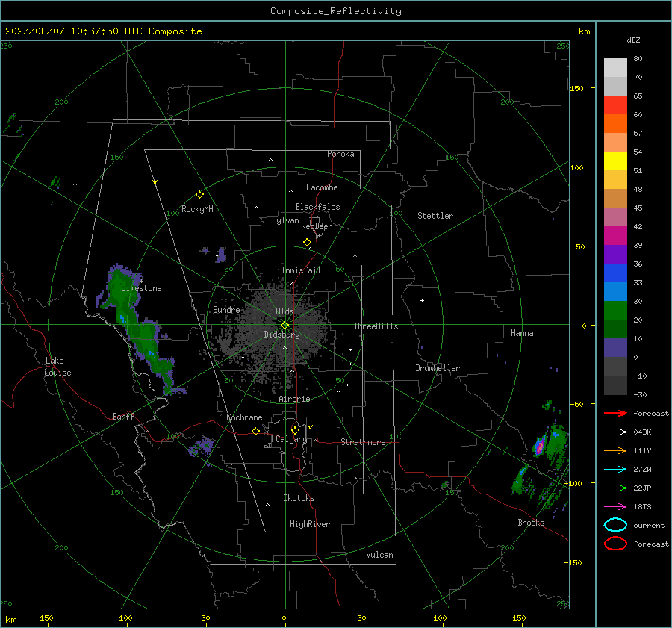Pick the royal blue dBZ legend swatch
The height and width of the screenshot is (628, 672).
click(x=615, y=273)
